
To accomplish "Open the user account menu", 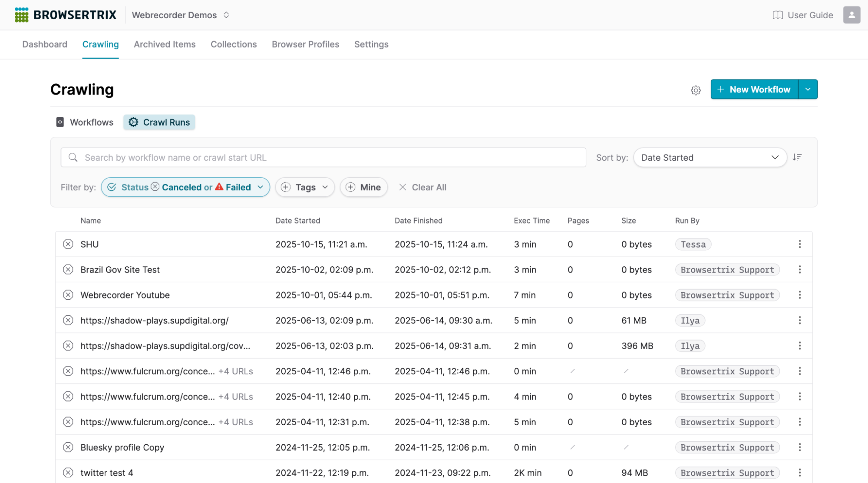I will 851,15.
